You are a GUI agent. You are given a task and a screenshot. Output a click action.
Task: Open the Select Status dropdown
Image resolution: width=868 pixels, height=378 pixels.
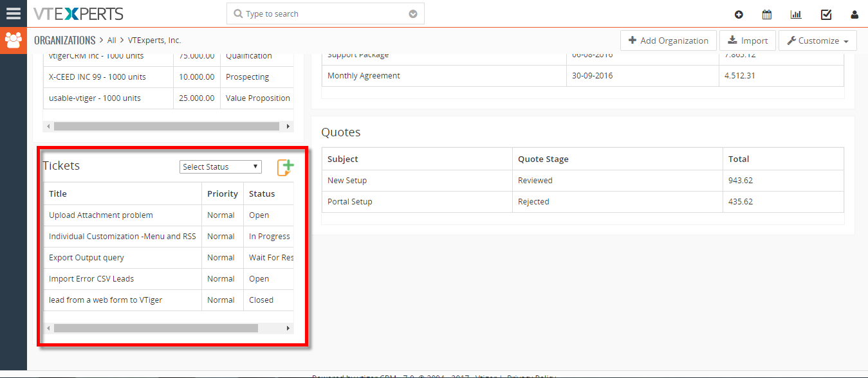tap(221, 166)
